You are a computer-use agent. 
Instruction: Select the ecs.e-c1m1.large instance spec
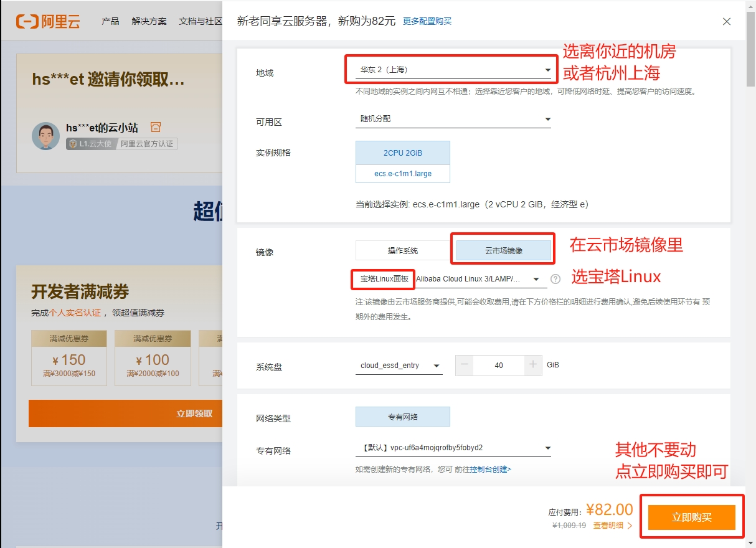click(402, 174)
